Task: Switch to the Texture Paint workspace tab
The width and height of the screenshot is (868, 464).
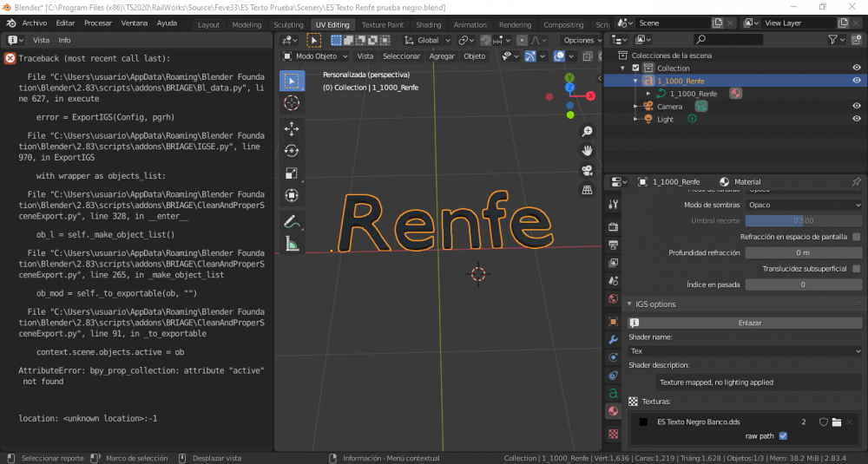Action: (383, 25)
